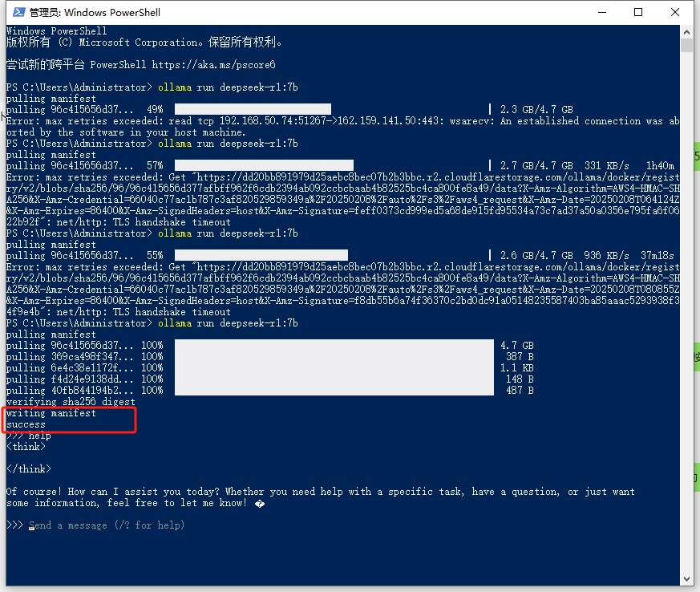
Task: Click the '331 KB/s' speed text
Action: (x=606, y=165)
